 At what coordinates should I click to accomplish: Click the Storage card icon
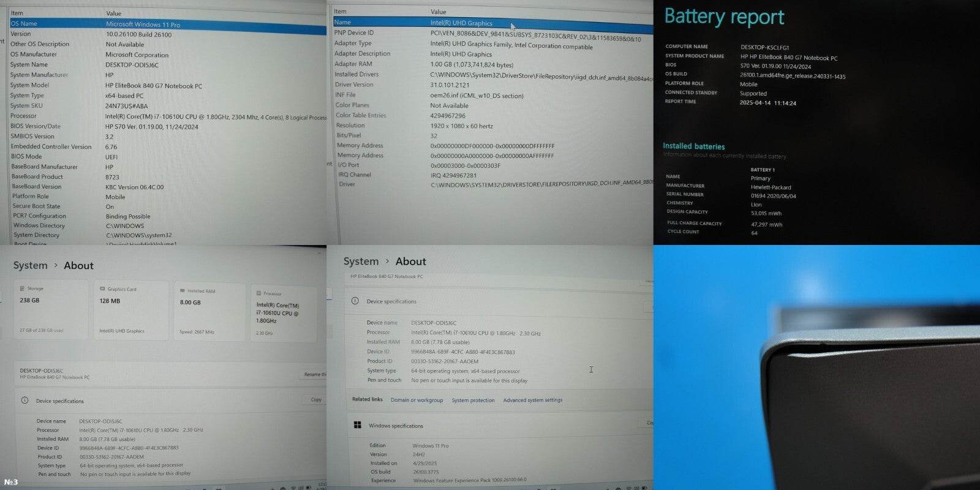point(23,288)
